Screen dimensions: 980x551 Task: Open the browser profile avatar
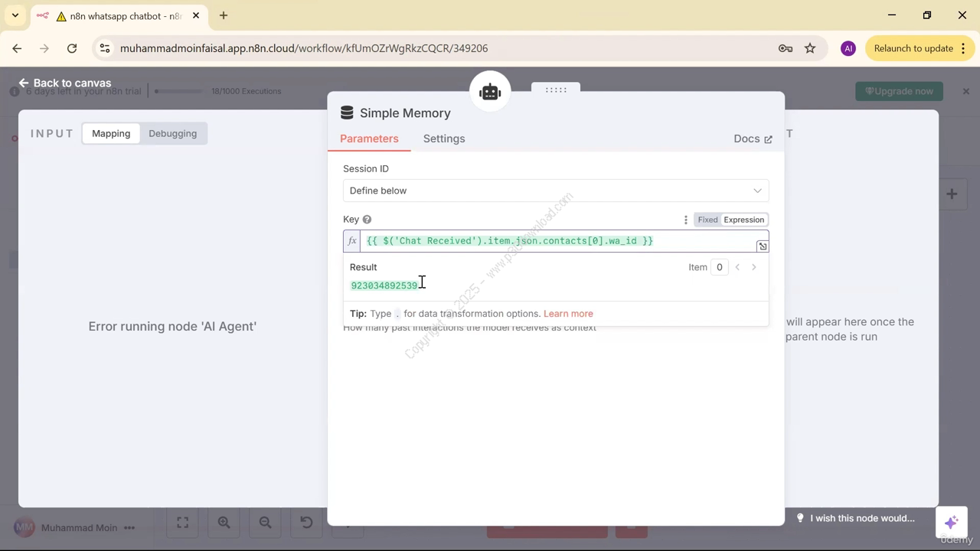click(x=848, y=48)
